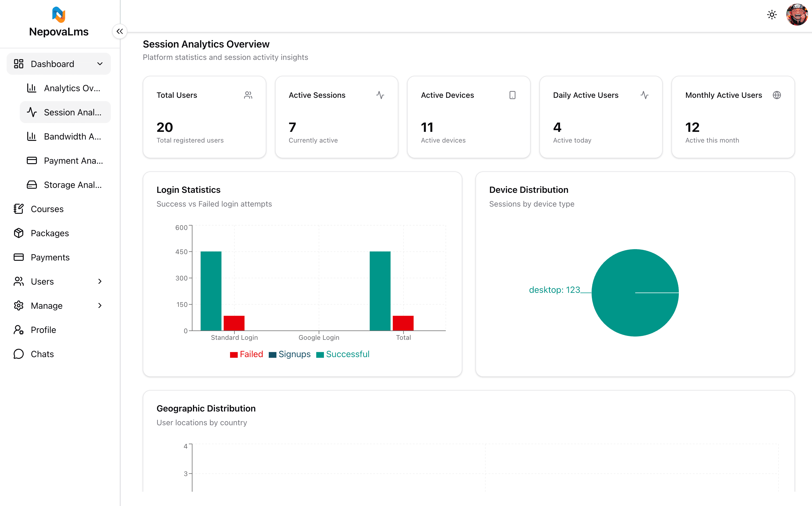Click the Monthly Active Users globe icon
Viewport: 812px width, 506px height.
coord(777,95)
